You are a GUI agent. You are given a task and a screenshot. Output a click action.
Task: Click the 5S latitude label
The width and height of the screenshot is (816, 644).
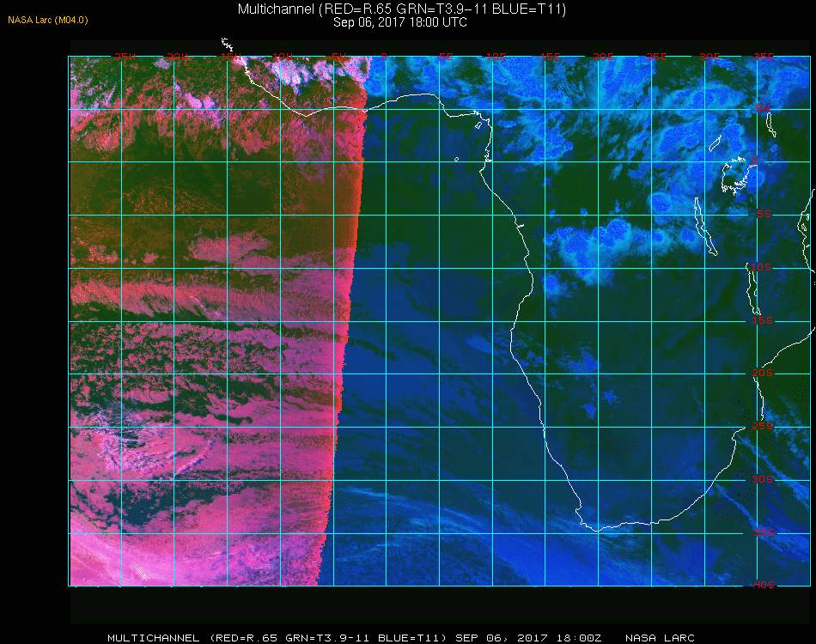[764, 214]
